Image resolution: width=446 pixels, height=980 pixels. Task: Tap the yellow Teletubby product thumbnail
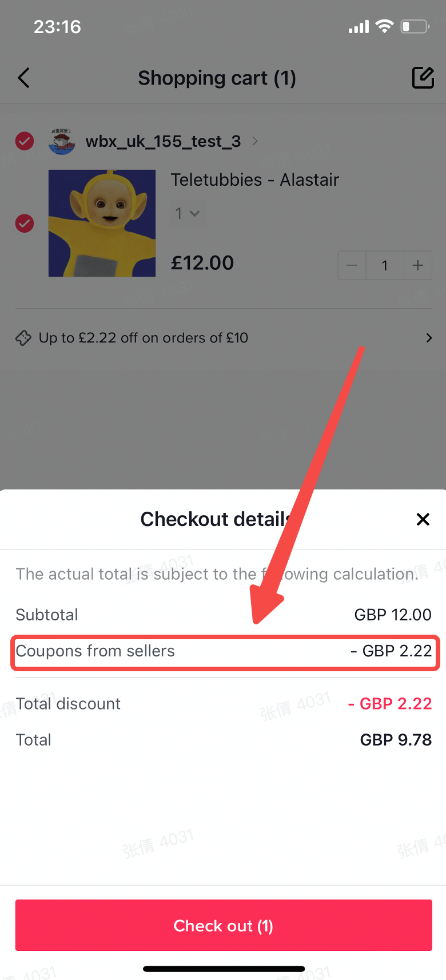pos(102,223)
